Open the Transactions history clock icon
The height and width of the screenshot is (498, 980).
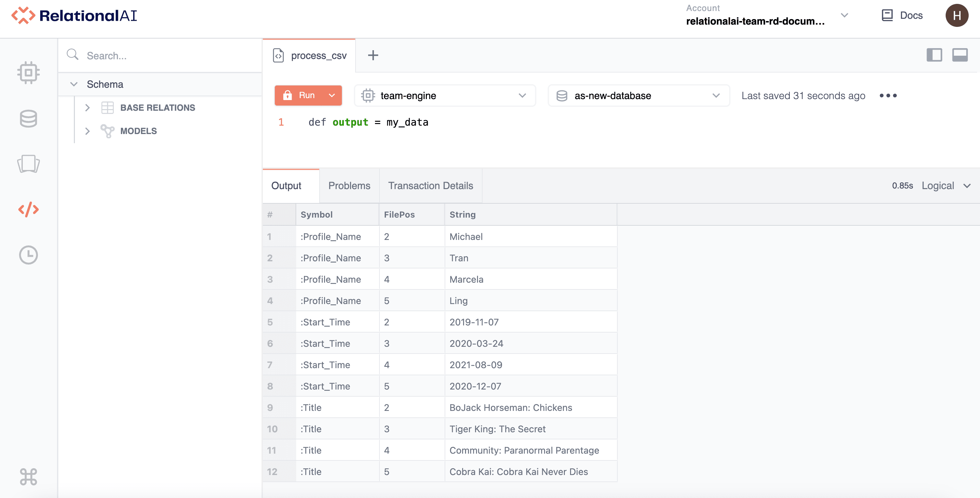coord(29,255)
